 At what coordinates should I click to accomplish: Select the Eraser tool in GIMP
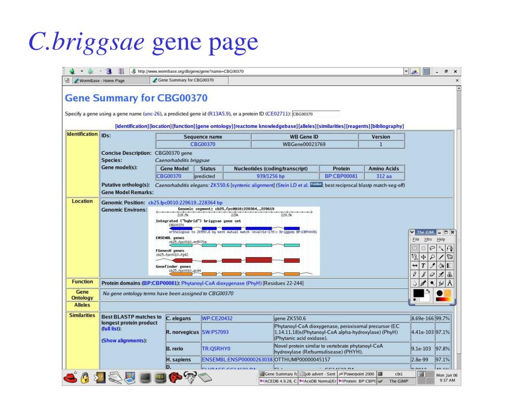click(x=432, y=274)
